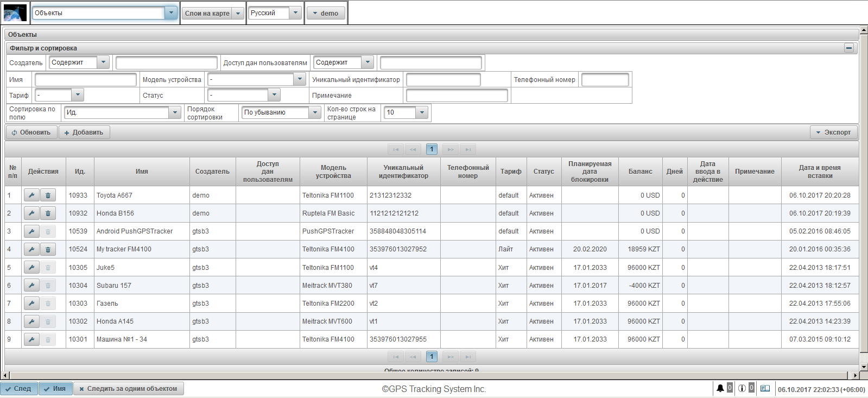Delete Honda B156 using its trash icon
Image resolution: width=868 pixels, height=398 pixels.
48,213
